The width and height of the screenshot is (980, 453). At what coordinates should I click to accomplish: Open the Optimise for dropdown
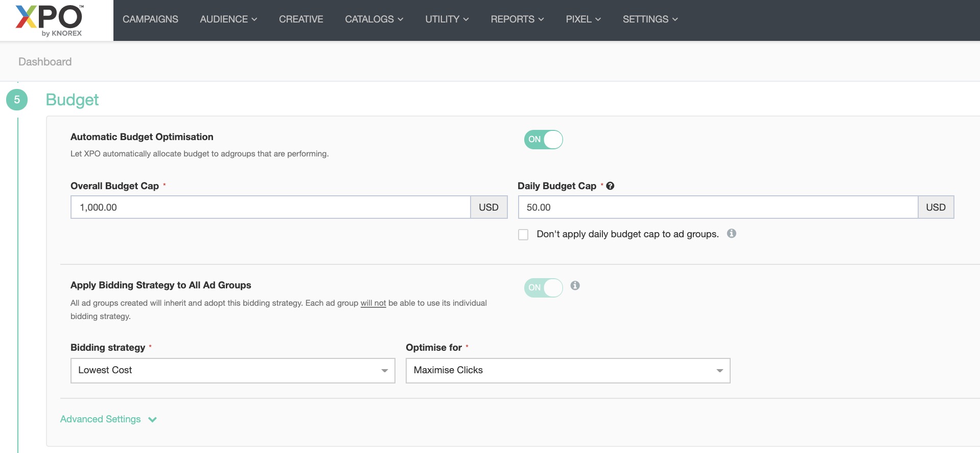568,371
